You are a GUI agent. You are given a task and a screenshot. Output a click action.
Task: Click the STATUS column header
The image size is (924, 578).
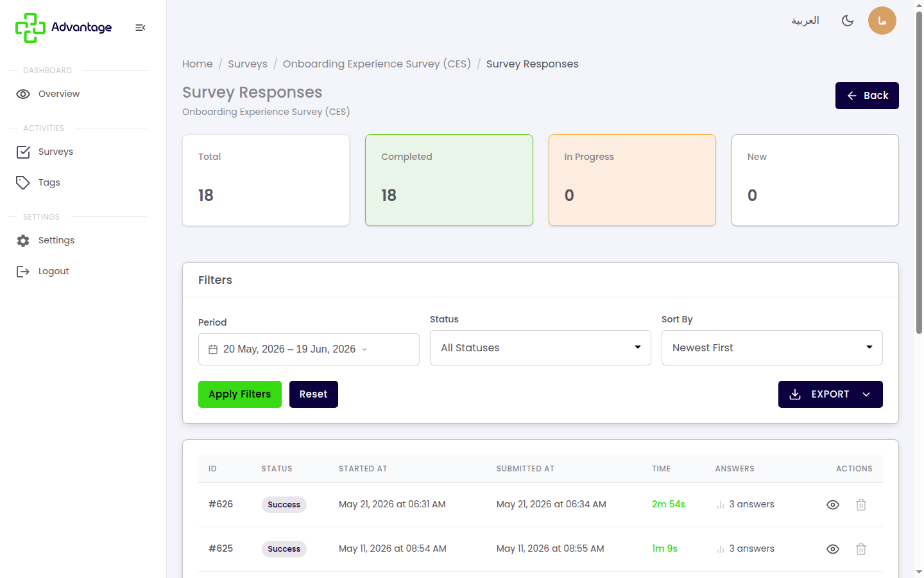(277, 469)
